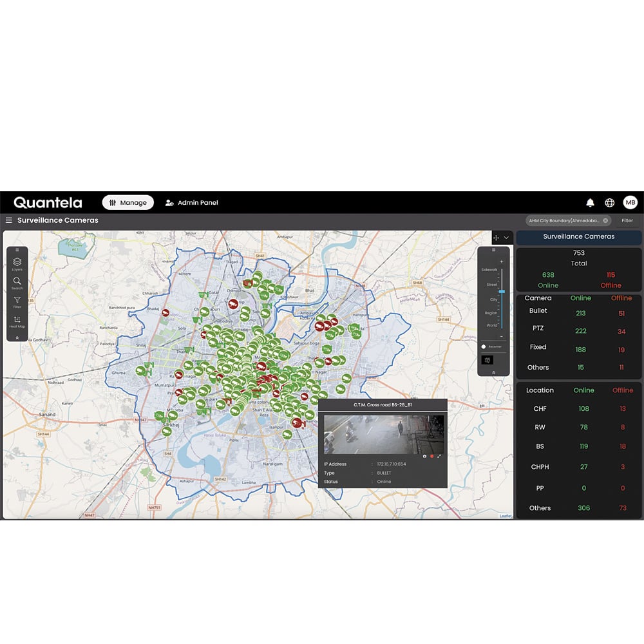Toggle the red record button in popup
The image size is (644, 644).
[x=431, y=456]
